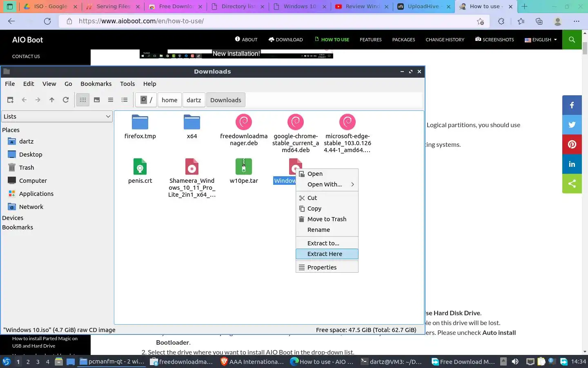This screenshot has width=588, height=368.
Task: Select the x64 folder
Action: pos(192,127)
